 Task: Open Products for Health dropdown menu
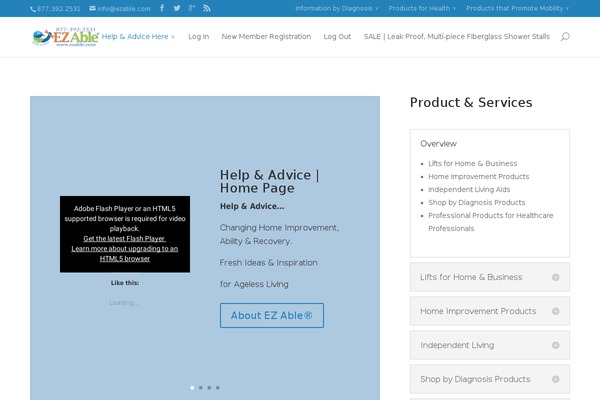[x=422, y=8]
